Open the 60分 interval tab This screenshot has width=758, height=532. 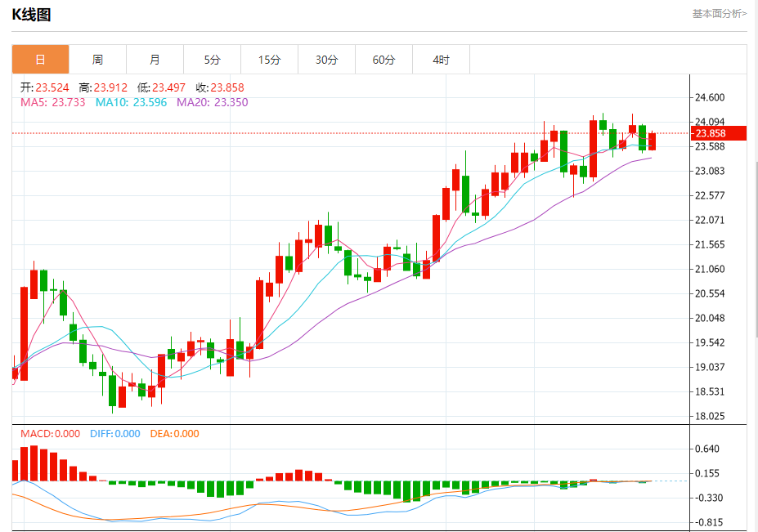click(x=383, y=60)
